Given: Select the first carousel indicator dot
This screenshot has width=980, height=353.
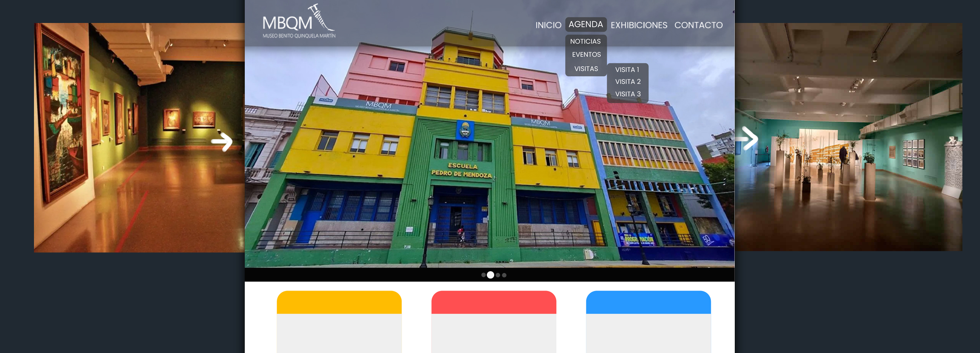Looking at the screenshot, I should (x=483, y=275).
